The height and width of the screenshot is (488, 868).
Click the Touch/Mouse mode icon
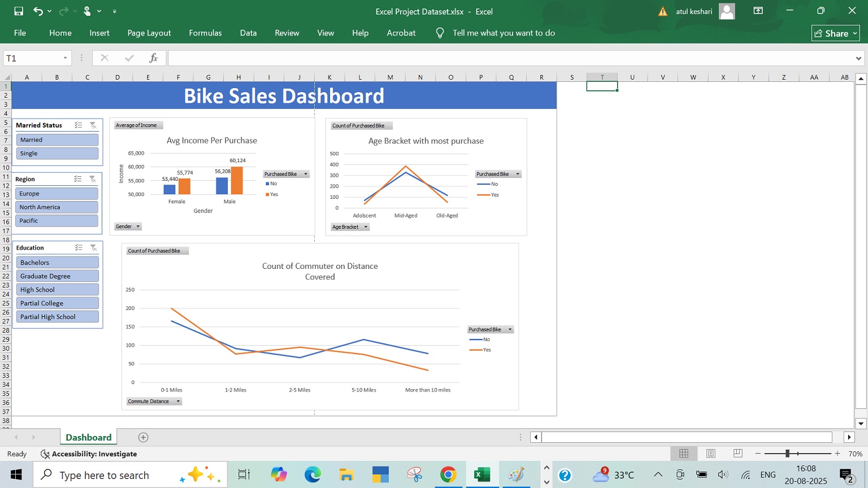[87, 11]
